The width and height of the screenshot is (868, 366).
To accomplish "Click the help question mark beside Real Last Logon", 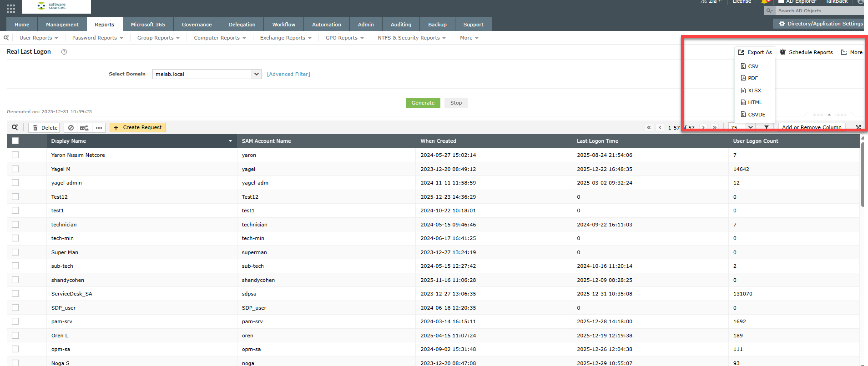I will [64, 52].
